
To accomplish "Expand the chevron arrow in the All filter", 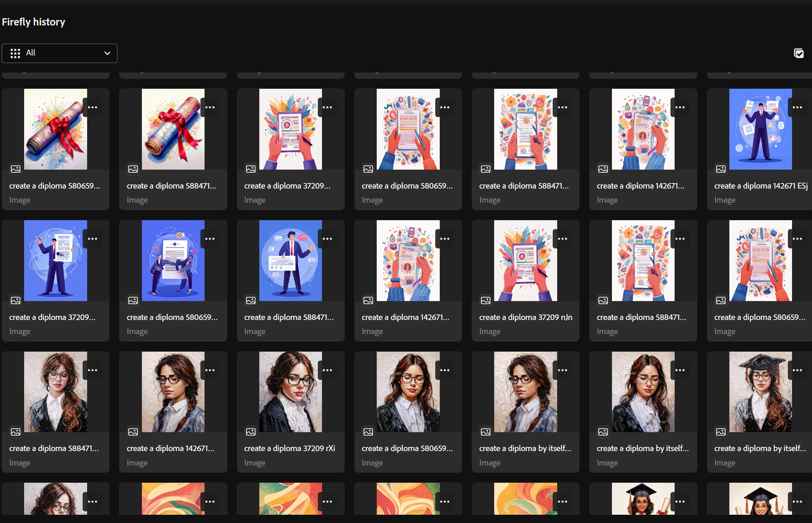I will [x=107, y=53].
